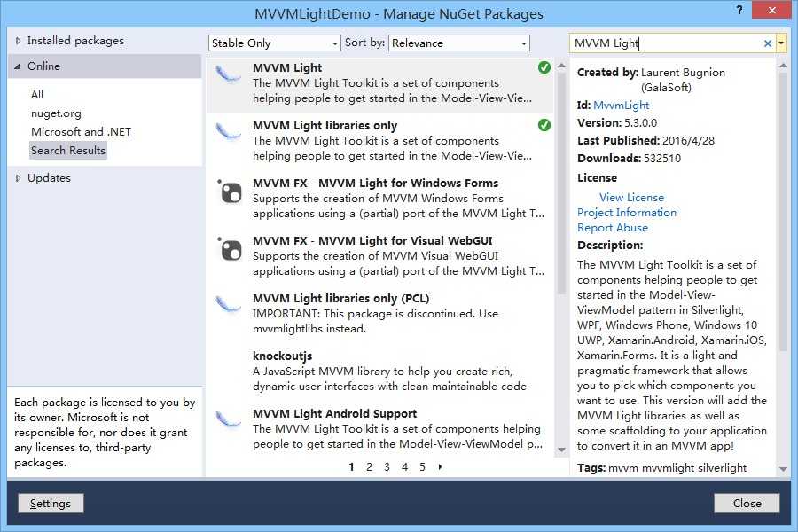Select the All source under Online
The width and height of the screenshot is (798, 532).
[37, 95]
